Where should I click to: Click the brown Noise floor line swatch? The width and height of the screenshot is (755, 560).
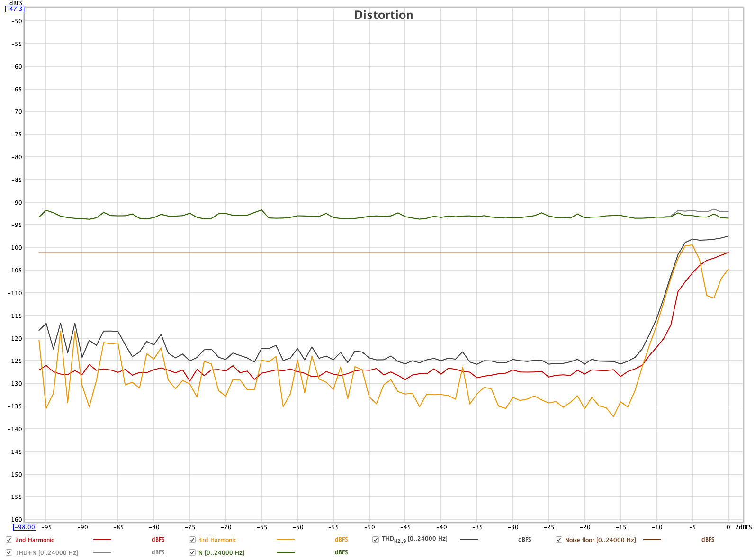[652, 540]
